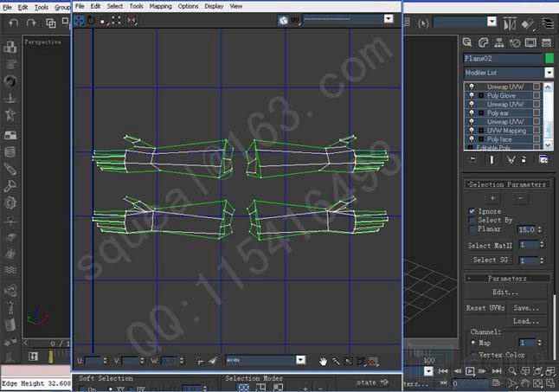559x392 pixels.
Task: Click the Mirror icon in main toolbar
Action: click(510, 23)
